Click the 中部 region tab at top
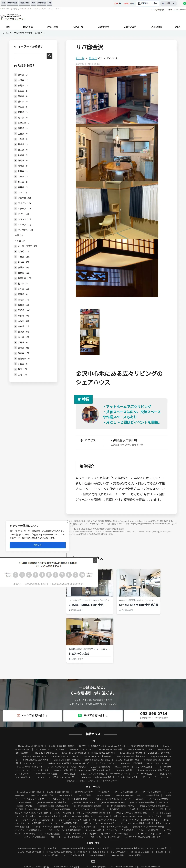Viewport: 186px width, 868px height. point(3,3)
